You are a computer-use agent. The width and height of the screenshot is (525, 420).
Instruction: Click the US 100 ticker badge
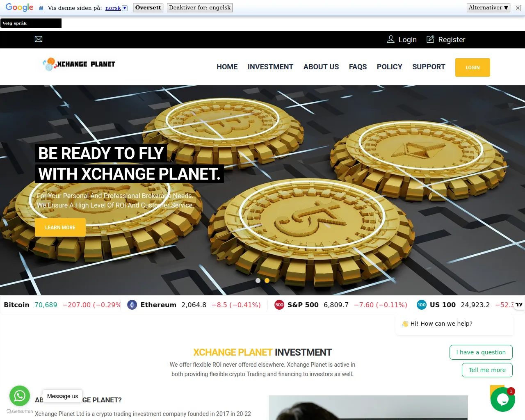tap(422, 305)
